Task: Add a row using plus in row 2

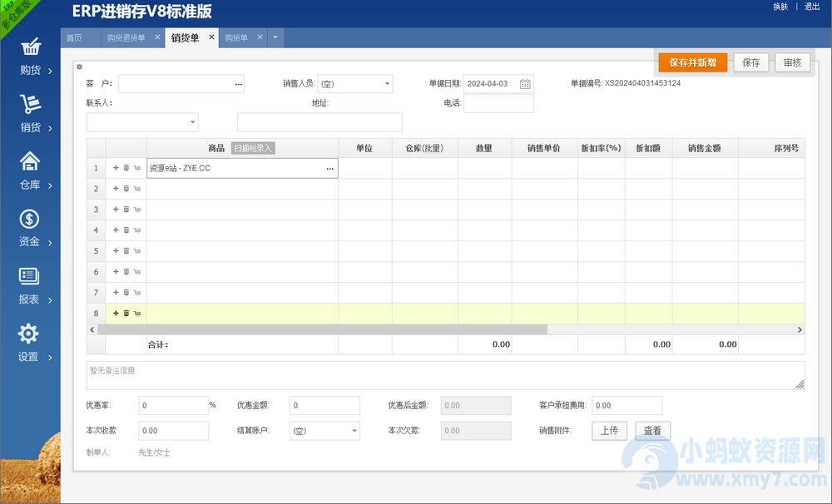Action: [116, 188]
